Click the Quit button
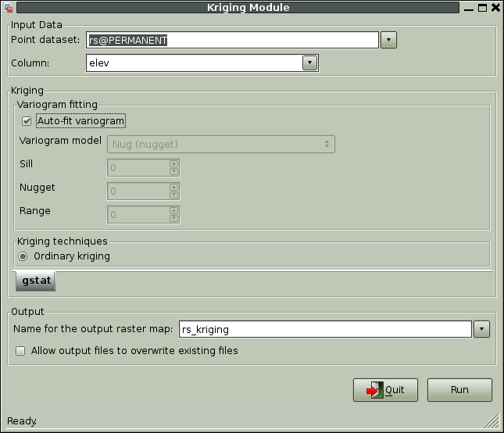 point(385,389)
